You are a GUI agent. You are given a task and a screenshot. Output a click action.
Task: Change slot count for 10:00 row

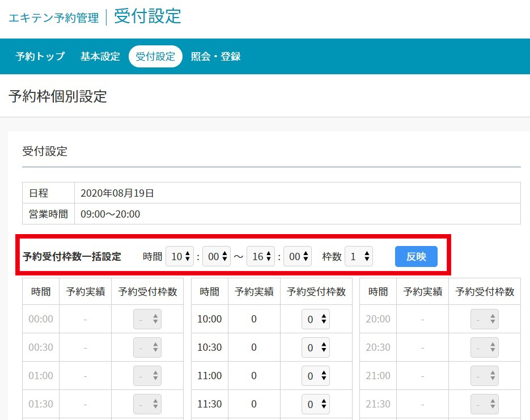[316, 319]
